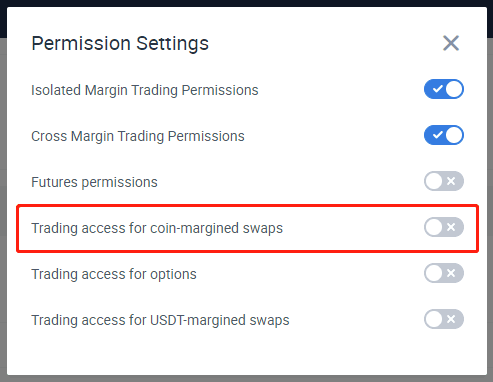Click the Trading access for USDT-margined swaps text
This screenshot has height=382, width=493.
click(x=160, y=320)
